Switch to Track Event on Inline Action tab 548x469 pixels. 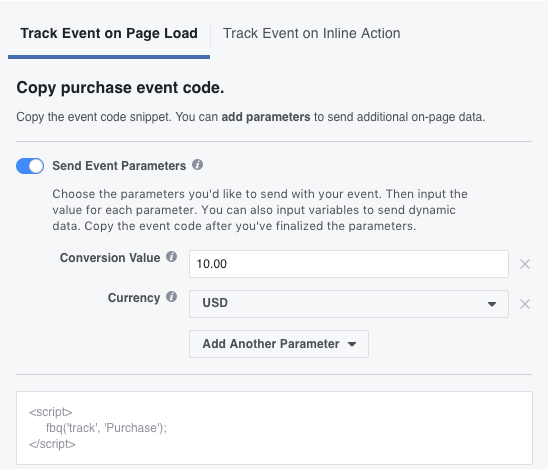312,34
